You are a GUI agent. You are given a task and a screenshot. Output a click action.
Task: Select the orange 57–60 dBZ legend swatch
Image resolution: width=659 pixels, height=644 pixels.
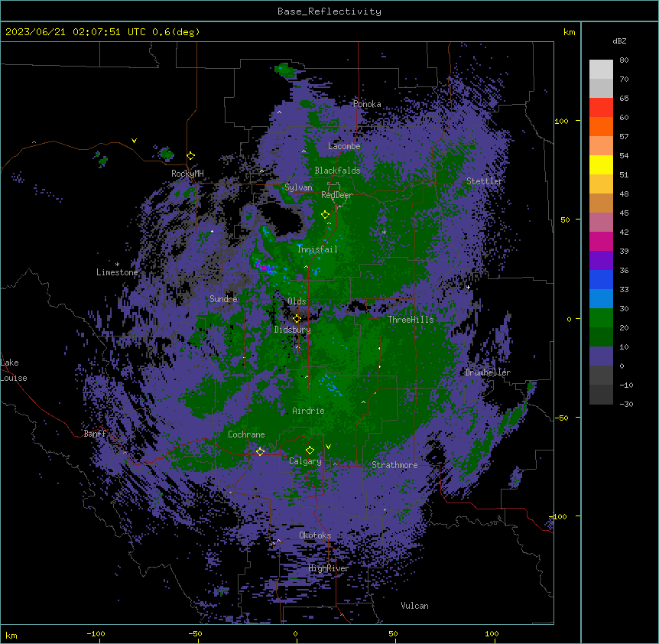(601, 126)
